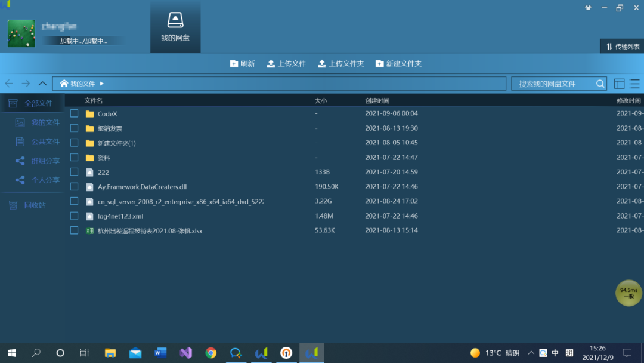Select checkbox for log4net123.xml
The image size is (644, 363).
pos(74,216)
